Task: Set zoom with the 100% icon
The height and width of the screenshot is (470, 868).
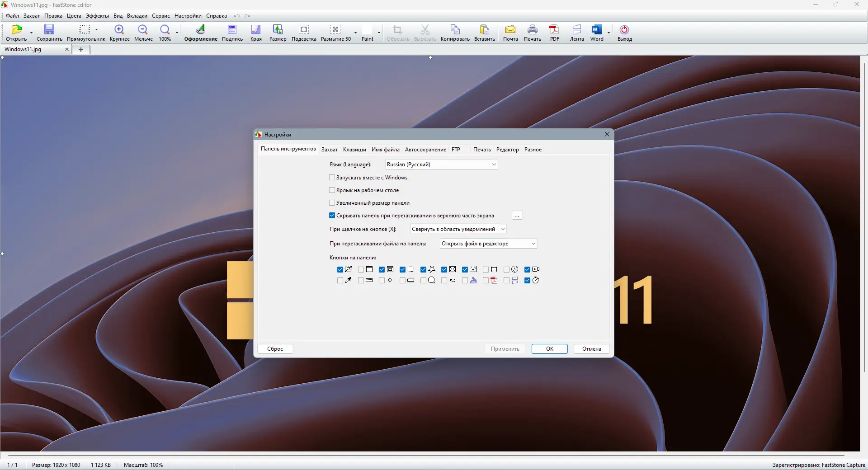Action: tap(165, 33)
